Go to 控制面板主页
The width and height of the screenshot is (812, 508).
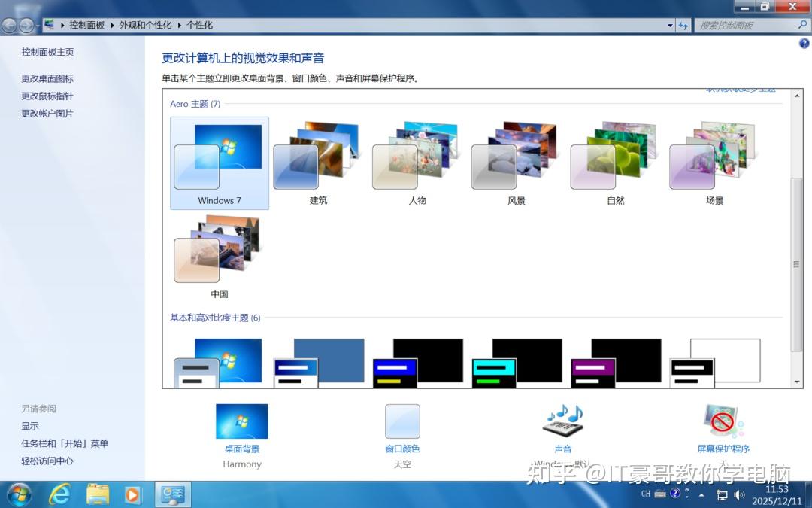click(x=47, y=52)
